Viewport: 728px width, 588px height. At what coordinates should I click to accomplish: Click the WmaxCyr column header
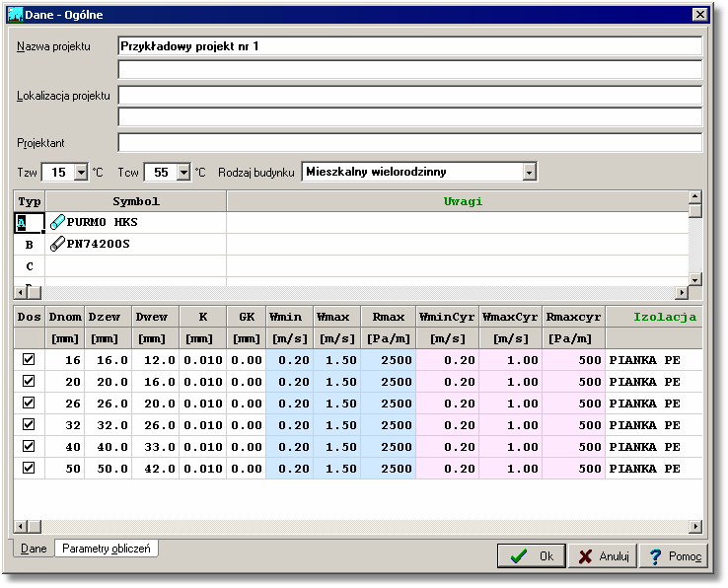click(x=510, y=317)
